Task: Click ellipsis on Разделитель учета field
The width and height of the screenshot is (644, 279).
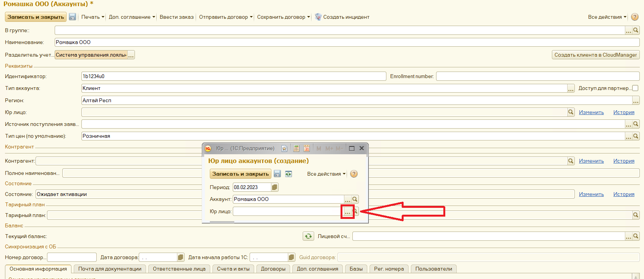Action: 131,55
